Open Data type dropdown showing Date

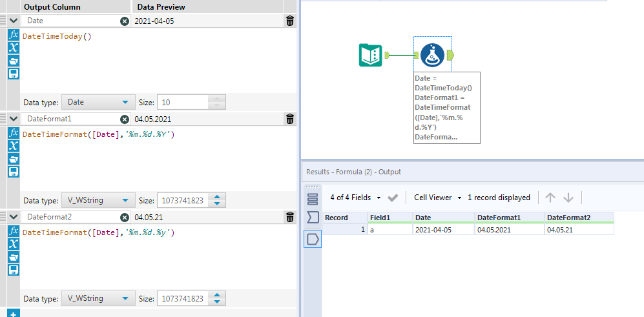click(x=98, y=102)
